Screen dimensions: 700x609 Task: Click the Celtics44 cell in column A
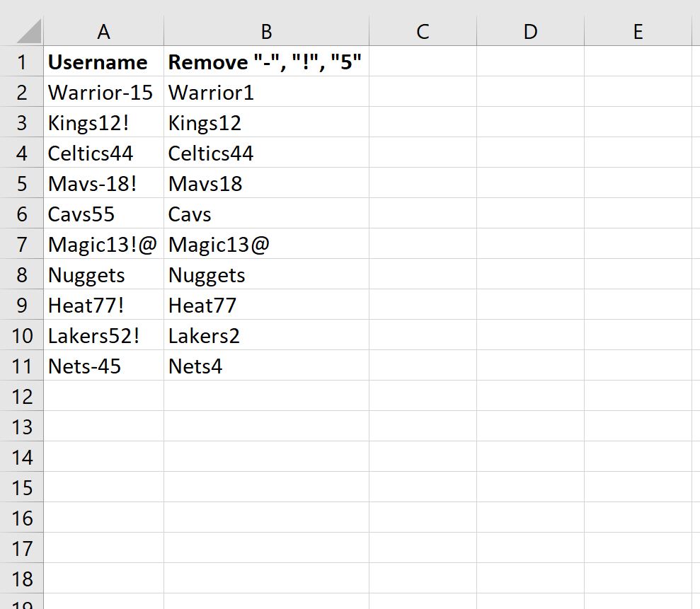point(103,153)
